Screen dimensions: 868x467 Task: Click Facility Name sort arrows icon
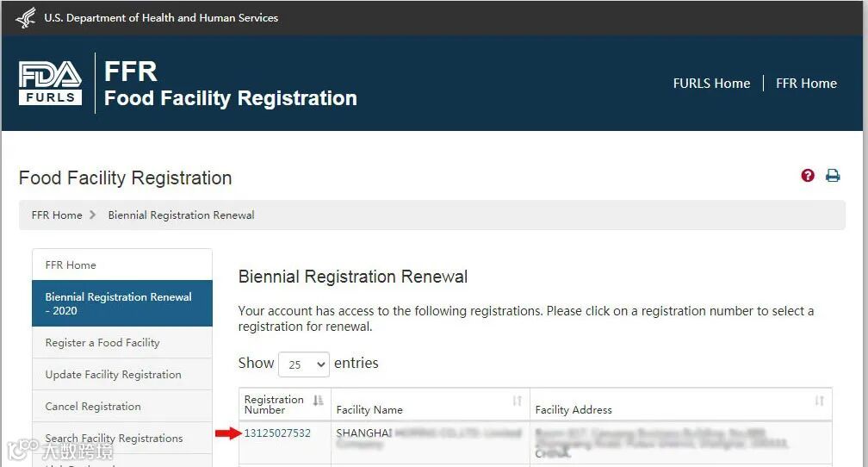[x=517, y=401]
